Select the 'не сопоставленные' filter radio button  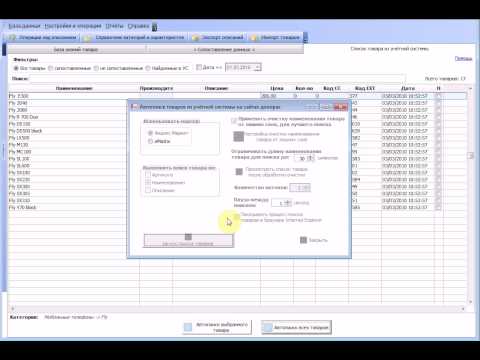click(x=96, y=68)
